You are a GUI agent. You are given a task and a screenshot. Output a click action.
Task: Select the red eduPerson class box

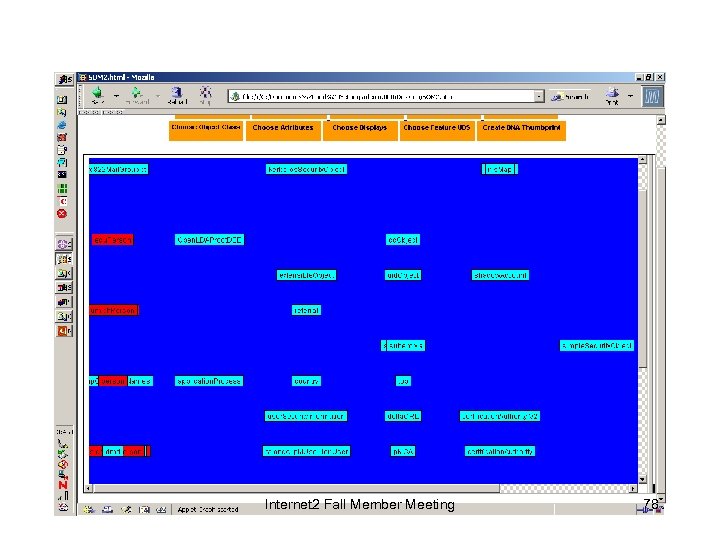point(112,240)
